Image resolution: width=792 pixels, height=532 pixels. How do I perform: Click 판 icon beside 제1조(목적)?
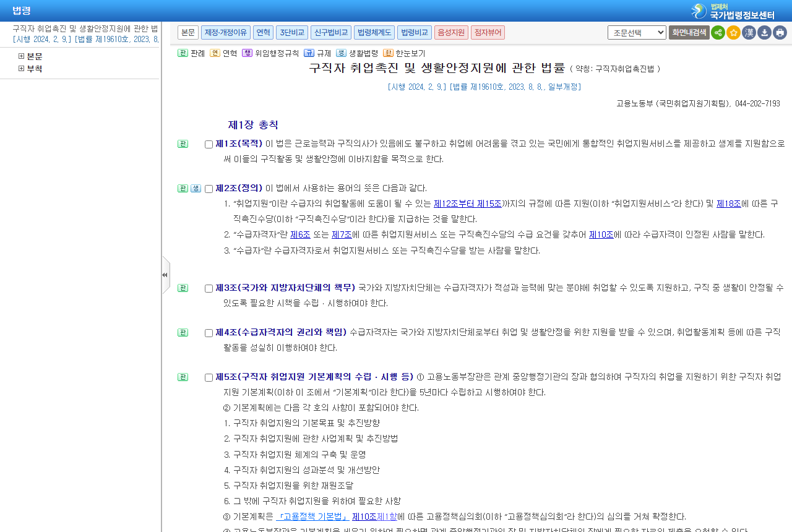pyautogui.click(x=183, y=144)
